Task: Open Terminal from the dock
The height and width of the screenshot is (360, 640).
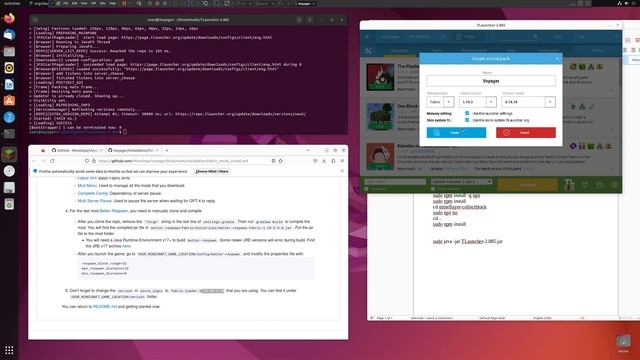Action: [x=9, y=134]
